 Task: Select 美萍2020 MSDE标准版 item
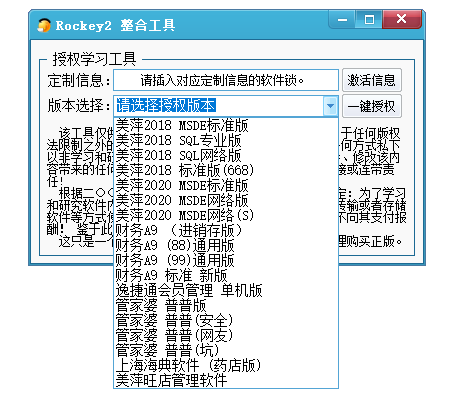(226, 186)
